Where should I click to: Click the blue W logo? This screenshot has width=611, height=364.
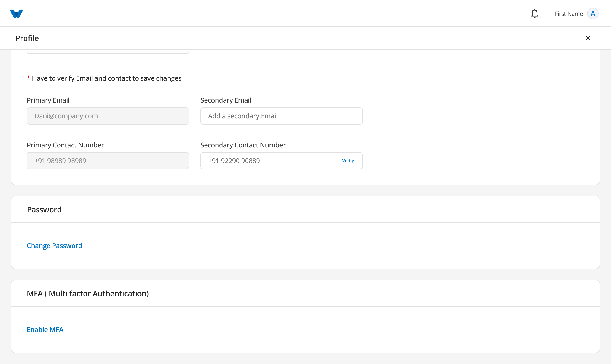(16, 14)
